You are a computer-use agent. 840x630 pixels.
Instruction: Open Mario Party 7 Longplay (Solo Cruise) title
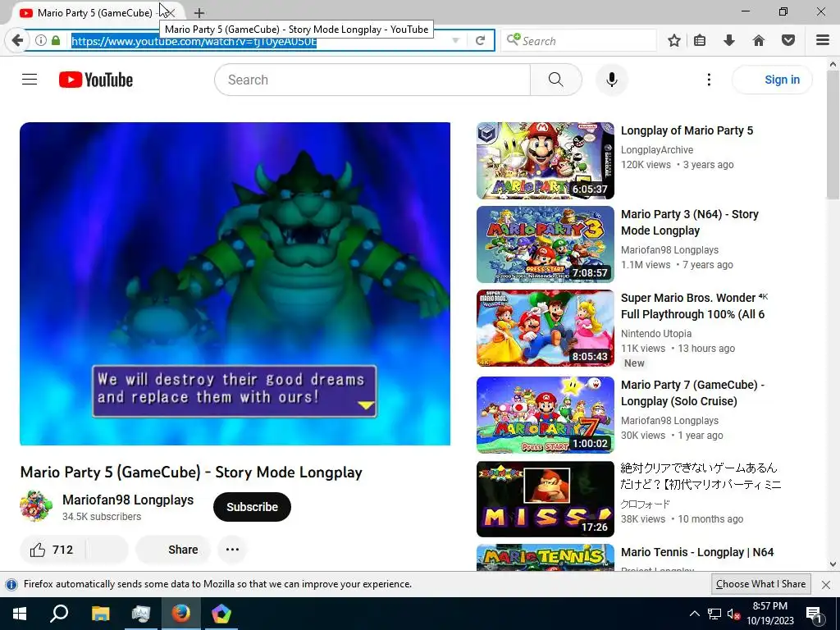(692, 393)
